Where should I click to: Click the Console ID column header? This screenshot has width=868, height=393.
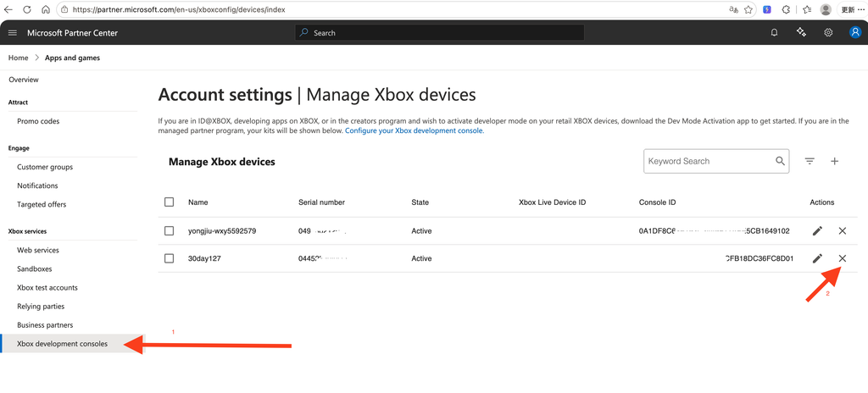[x=657, y=202]
